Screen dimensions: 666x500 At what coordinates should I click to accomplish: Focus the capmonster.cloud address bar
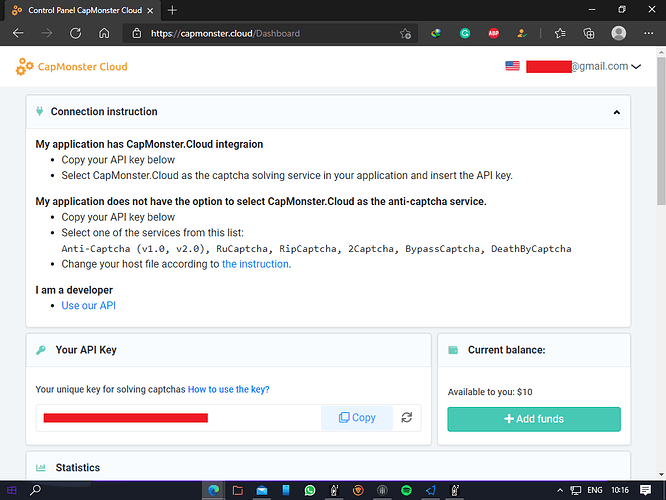click(270, 33)
